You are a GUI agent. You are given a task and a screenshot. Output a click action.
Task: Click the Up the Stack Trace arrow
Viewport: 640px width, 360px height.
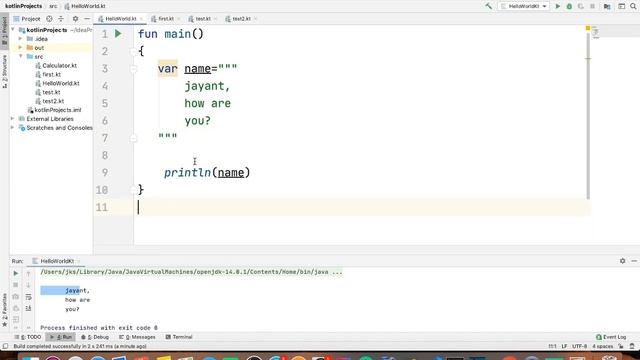[x=28, y=273]
